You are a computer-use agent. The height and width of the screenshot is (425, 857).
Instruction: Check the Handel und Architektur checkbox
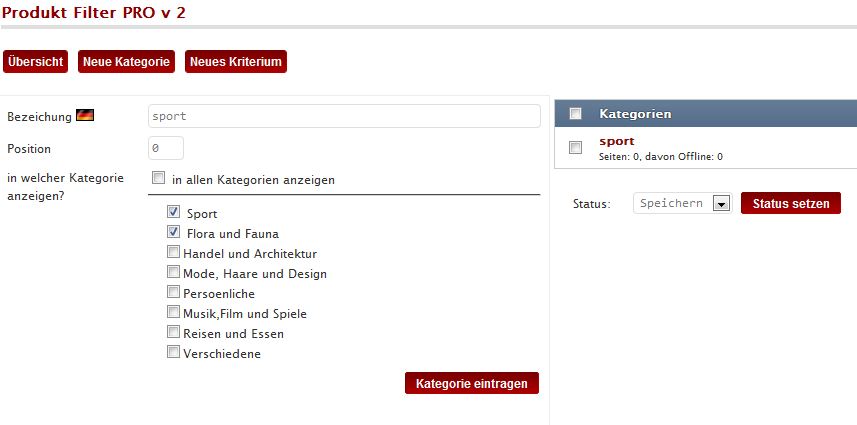174,253
